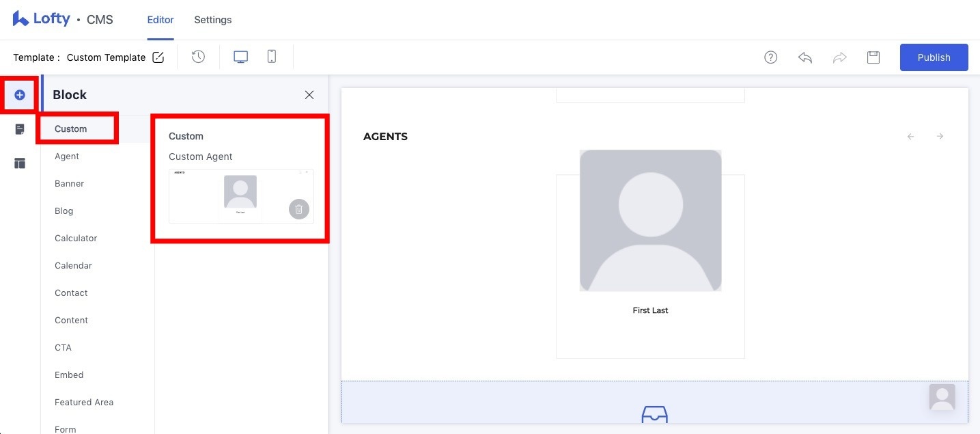
Task: Open the pages icon in left sidebar
Action: [x=20, y=129]
